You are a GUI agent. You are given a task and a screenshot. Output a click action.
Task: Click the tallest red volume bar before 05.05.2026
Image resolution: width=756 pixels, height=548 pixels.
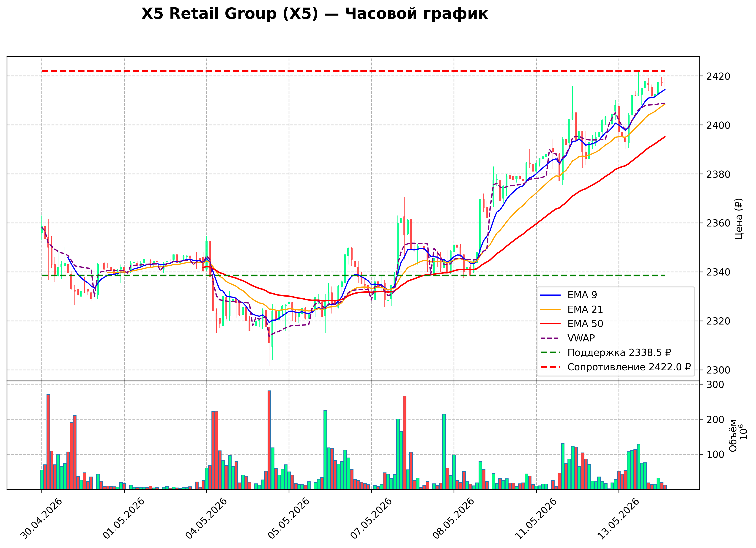pos(269,440)
